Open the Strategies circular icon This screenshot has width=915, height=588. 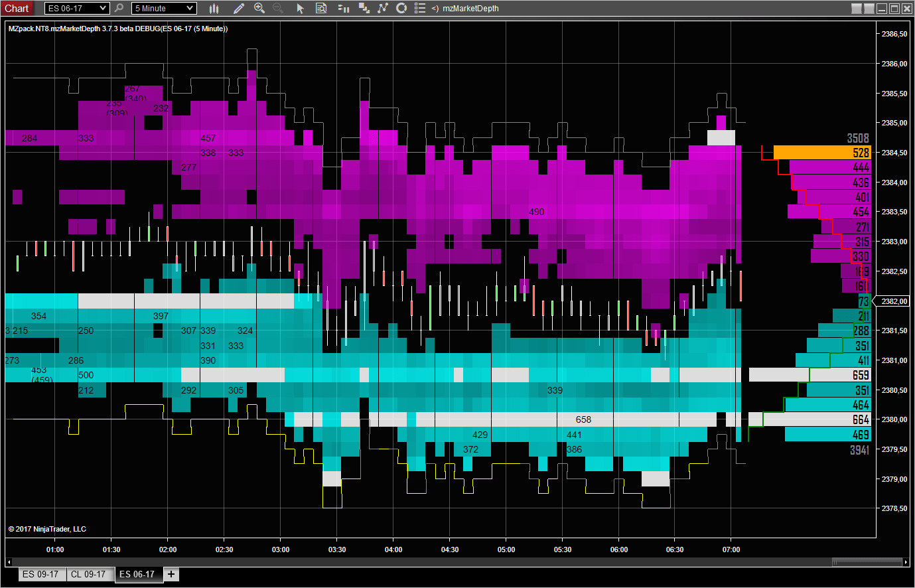point(401,8)
